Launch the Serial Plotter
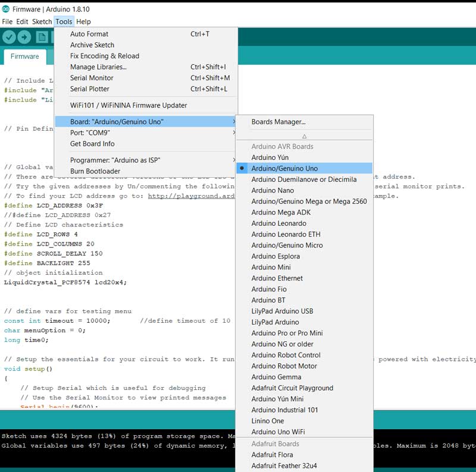 [146, 89]
